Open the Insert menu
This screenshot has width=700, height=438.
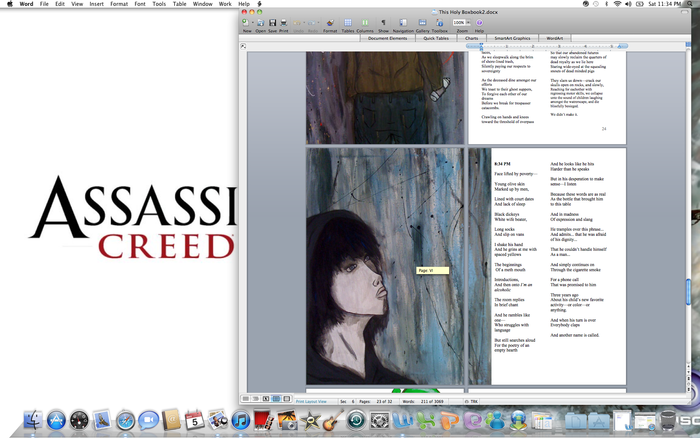(96, 4)
